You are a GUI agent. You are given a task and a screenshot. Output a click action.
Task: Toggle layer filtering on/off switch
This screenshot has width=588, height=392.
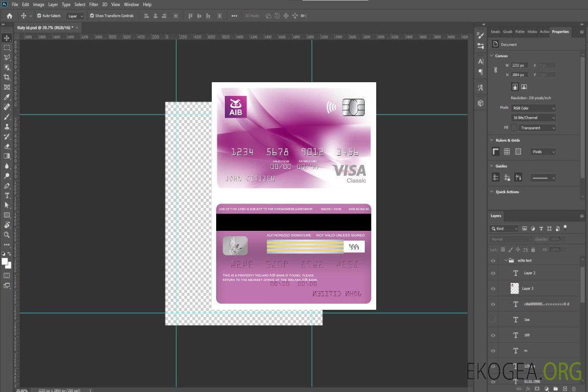click(565, 228)
